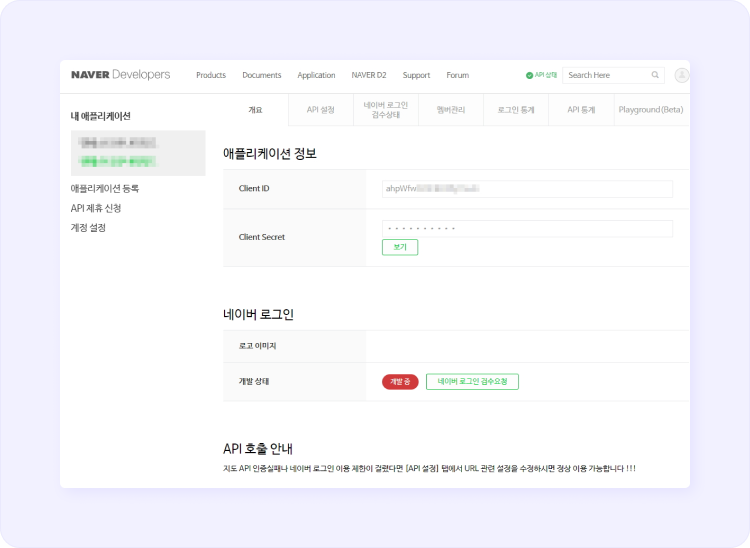Click the 지도 API 인증실패 notice text
Viewport: 750px width, 548px height.
429,469
